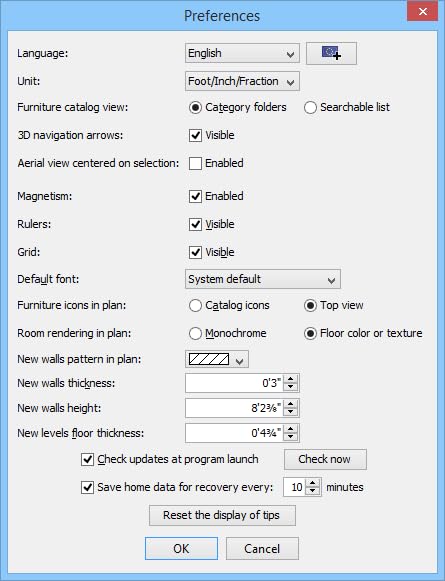Close the Preferences dialog with X

point(422,11)
